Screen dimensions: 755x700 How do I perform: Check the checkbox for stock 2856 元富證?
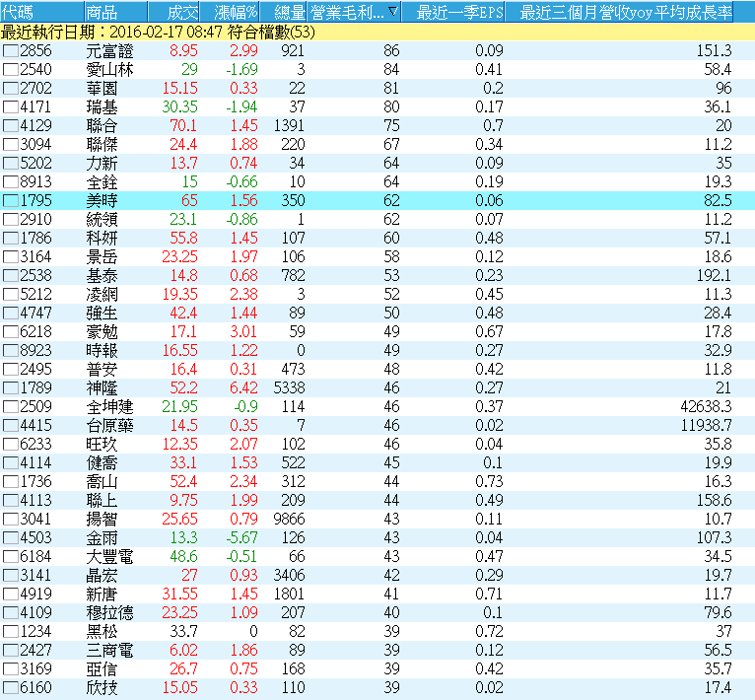coord(10,50)
